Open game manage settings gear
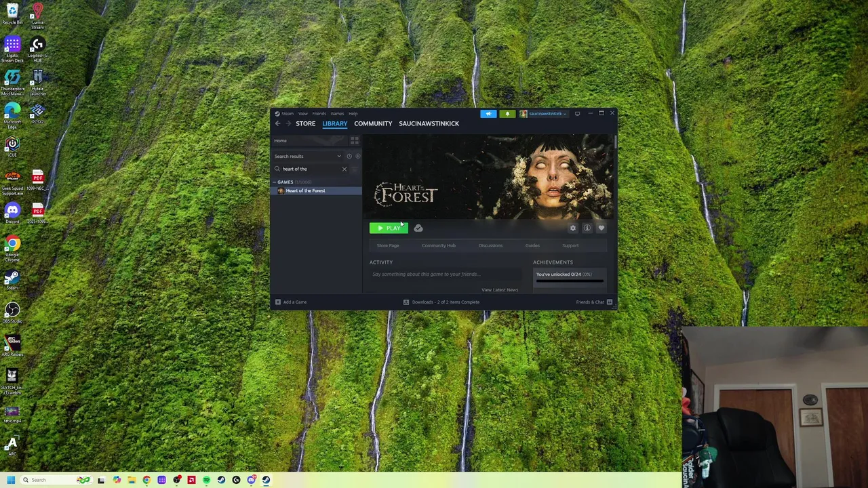Screen dimensions: 868x488 [573, 228]
